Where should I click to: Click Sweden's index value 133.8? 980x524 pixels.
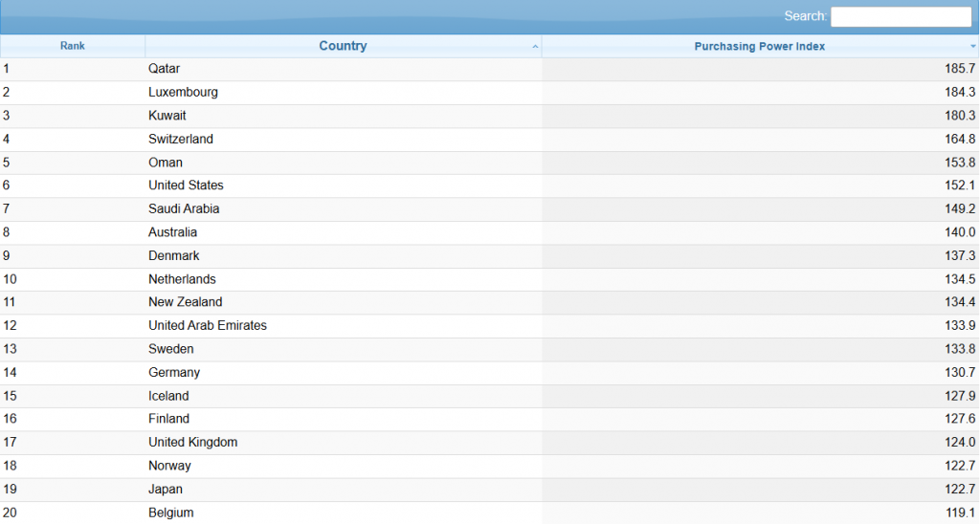(x=960, y=349)
